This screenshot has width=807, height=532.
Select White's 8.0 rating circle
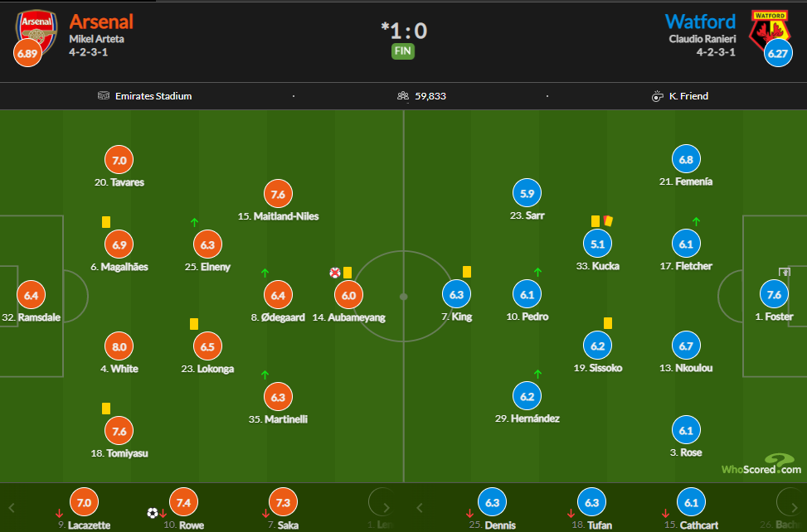pos(119,346)
